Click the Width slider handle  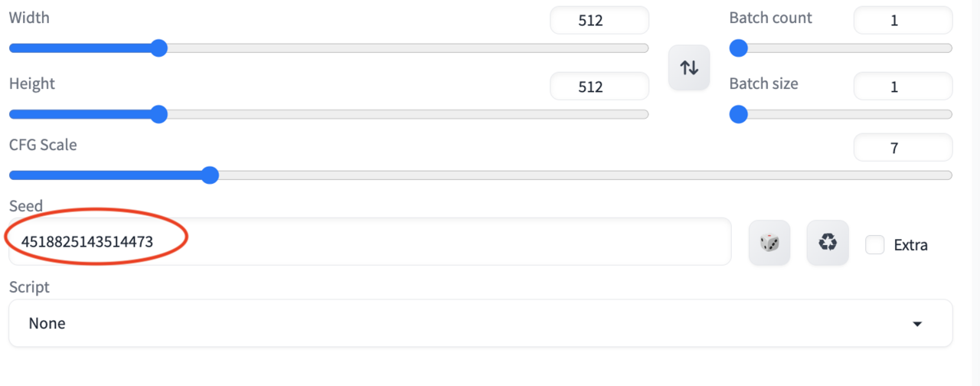click(158, 49)
